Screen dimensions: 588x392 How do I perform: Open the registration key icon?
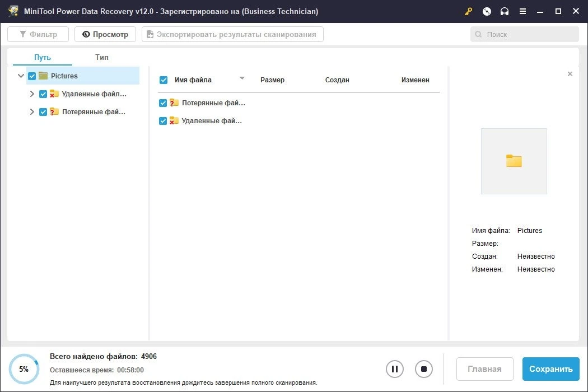pyautogui.click(x=468, y=11)
